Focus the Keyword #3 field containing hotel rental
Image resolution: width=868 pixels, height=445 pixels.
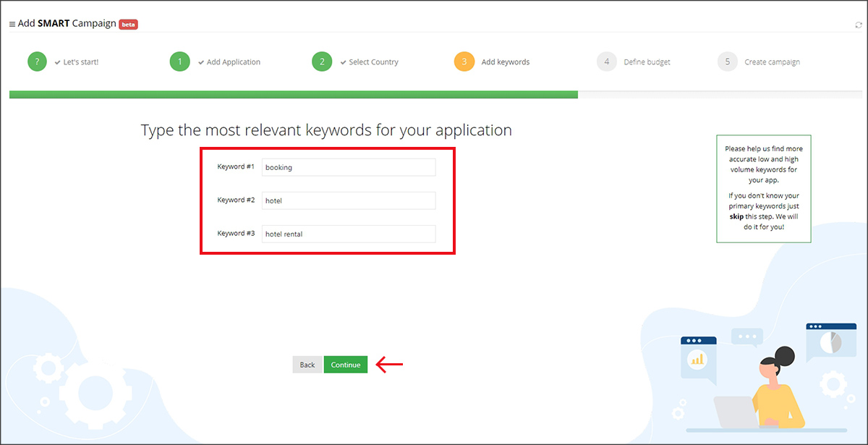click(x=349, y=234)
